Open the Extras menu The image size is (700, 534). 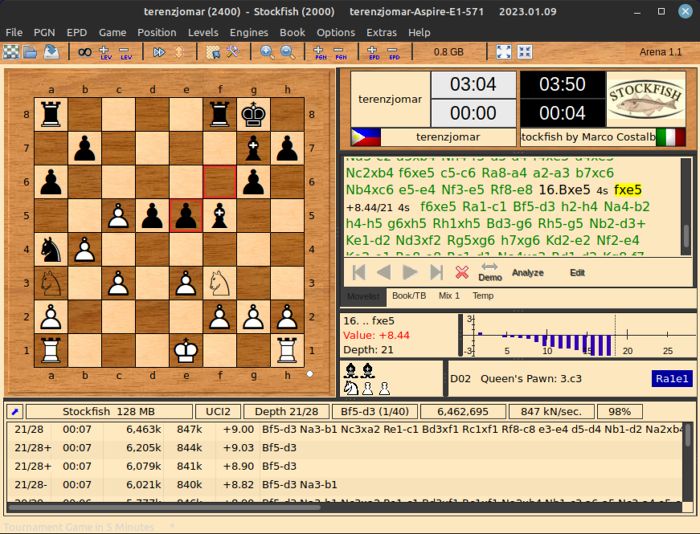point(381,33)
